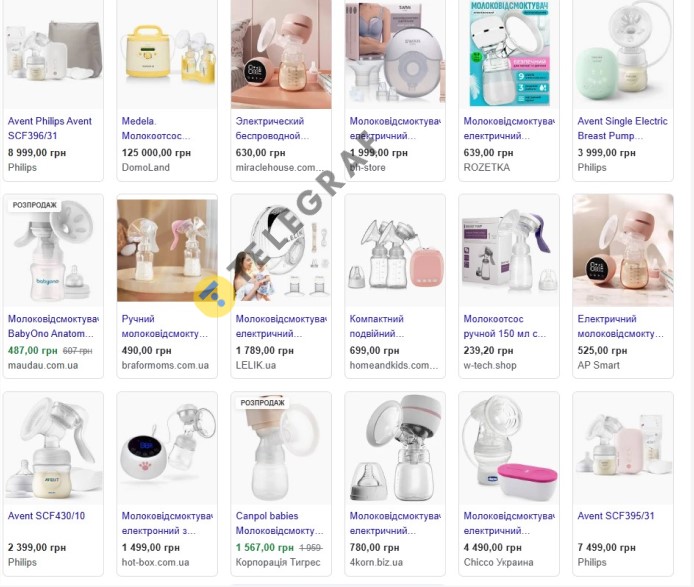Select the hot-box.com.ua electronic pump image
The image size is (694, 587).
pos(167,448)
